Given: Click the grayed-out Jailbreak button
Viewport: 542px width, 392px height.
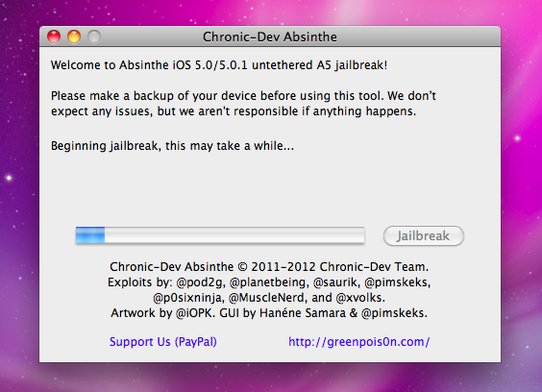Looking at the screenshot, I should (x=424, y=236).
